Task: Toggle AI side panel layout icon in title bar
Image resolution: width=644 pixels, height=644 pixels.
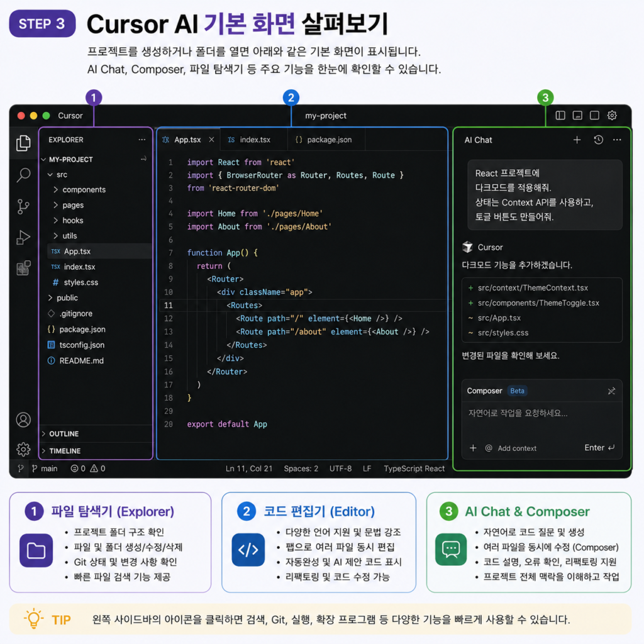Action: click(594, 116)
